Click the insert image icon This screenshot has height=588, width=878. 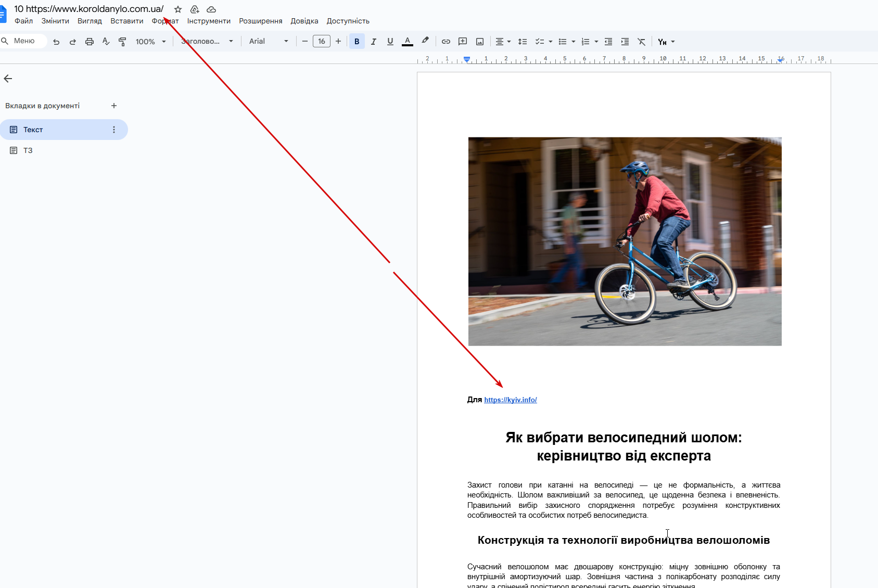[x=480, y=42]
